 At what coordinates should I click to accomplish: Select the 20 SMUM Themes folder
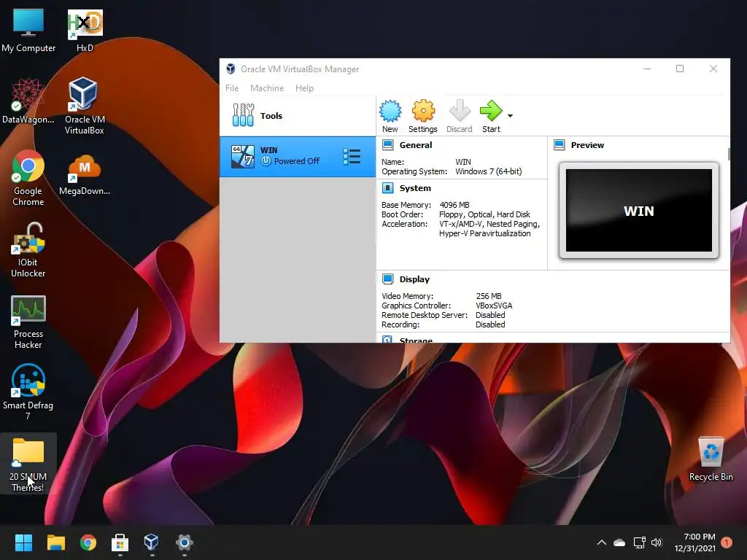pos(28,464)
